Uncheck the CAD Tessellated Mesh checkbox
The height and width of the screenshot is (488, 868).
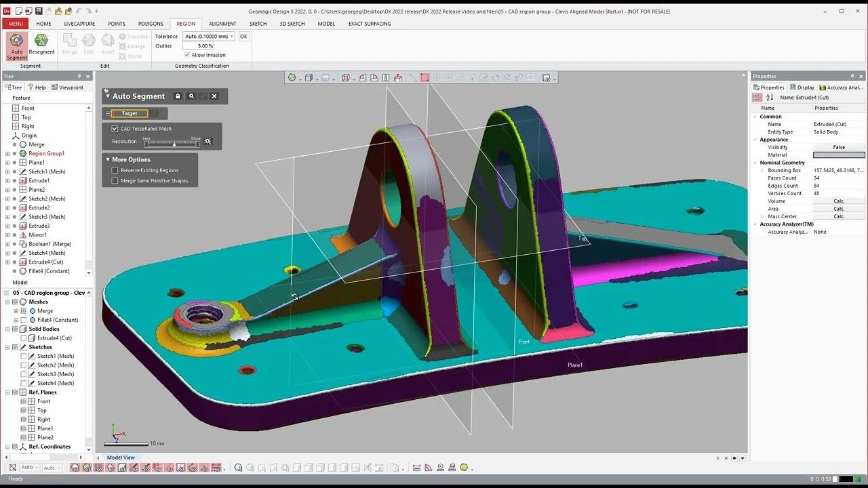coord(115,129)
